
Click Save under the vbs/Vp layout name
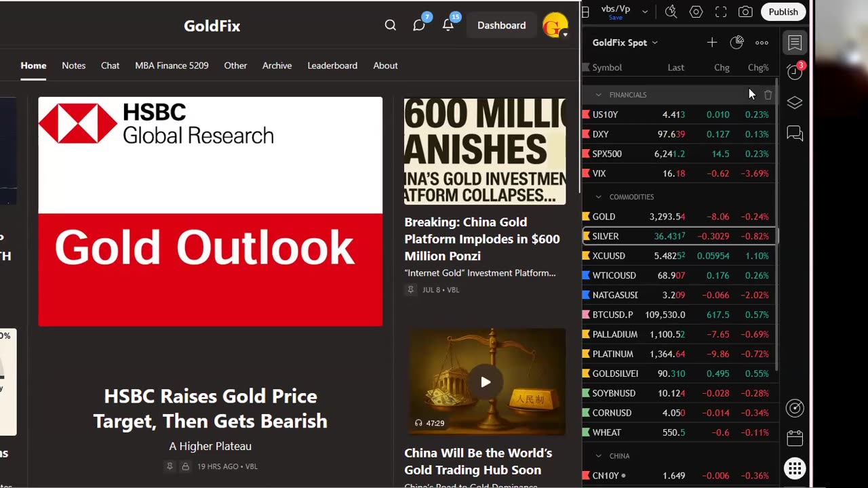[x=616, y=18]
